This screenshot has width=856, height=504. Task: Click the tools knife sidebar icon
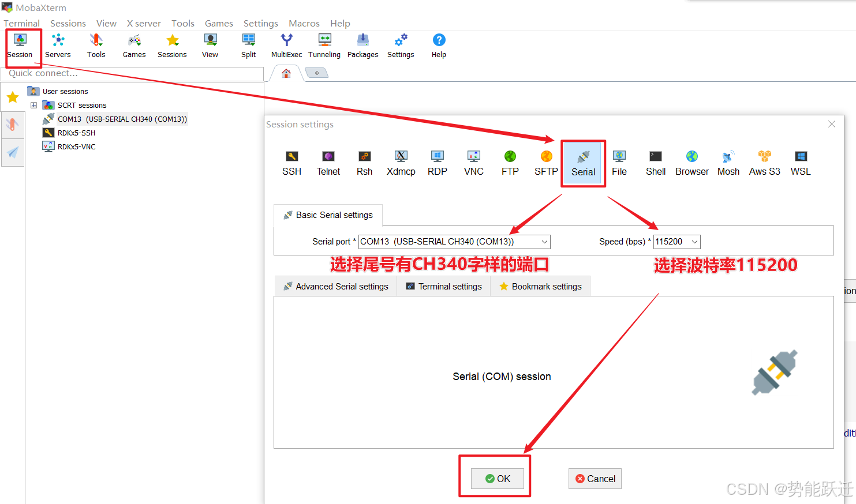coord(13,124)
